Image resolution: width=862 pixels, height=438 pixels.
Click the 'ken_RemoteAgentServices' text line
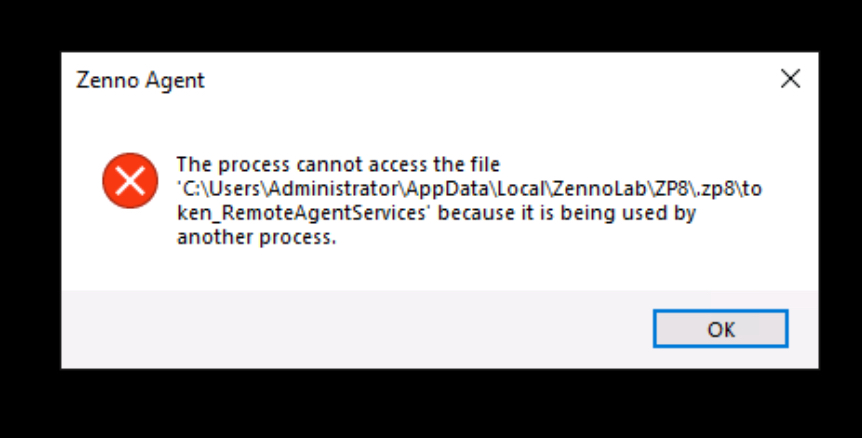(x=301, y=213)
